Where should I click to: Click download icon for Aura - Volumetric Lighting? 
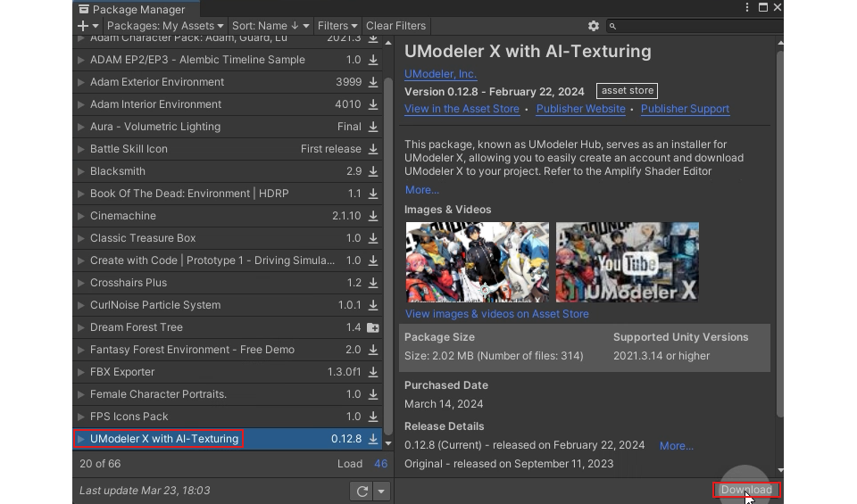pos(373,127)
